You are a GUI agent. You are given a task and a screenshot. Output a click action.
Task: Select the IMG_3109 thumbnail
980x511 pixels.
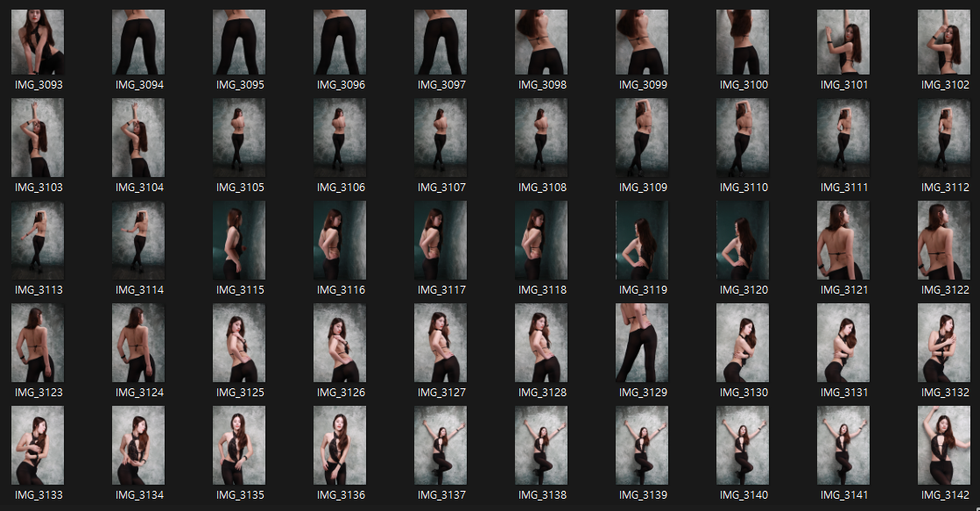642,138
